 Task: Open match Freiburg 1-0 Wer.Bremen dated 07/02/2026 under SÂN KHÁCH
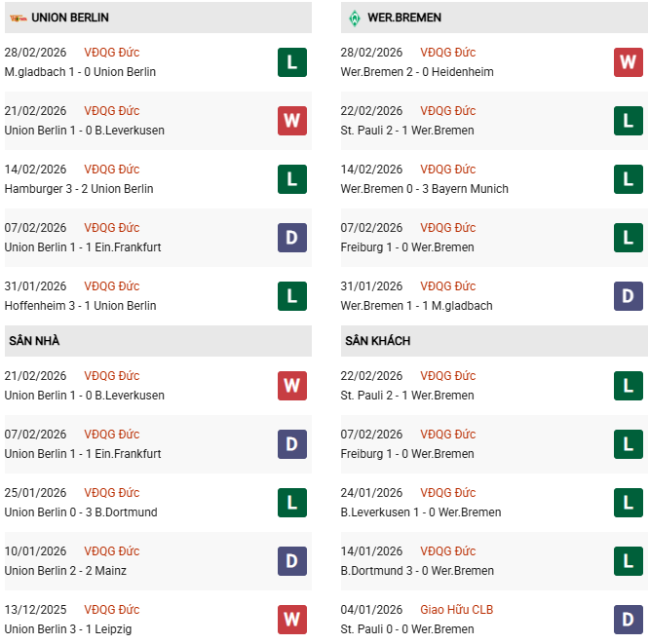click(407, 454)
